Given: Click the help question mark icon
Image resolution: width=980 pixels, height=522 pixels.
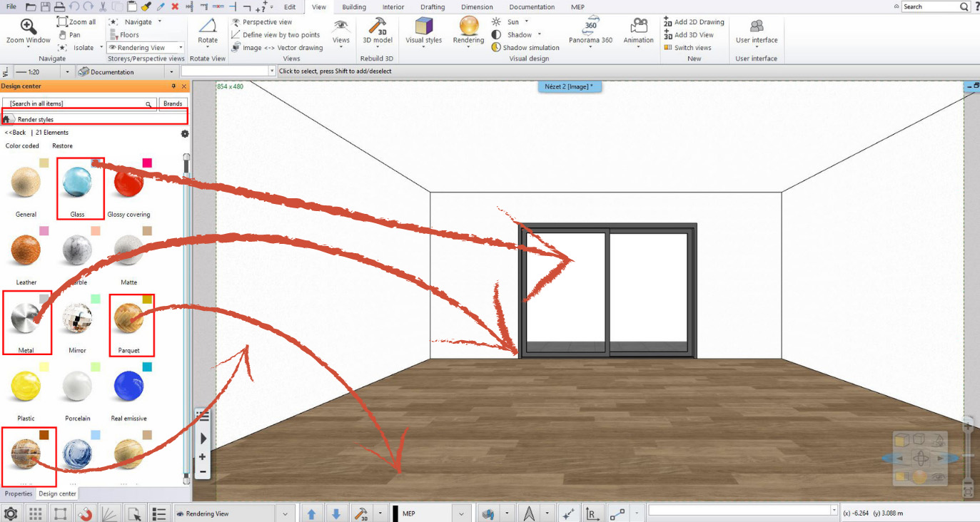Looking at the screenshot, I should coord(976,6).
